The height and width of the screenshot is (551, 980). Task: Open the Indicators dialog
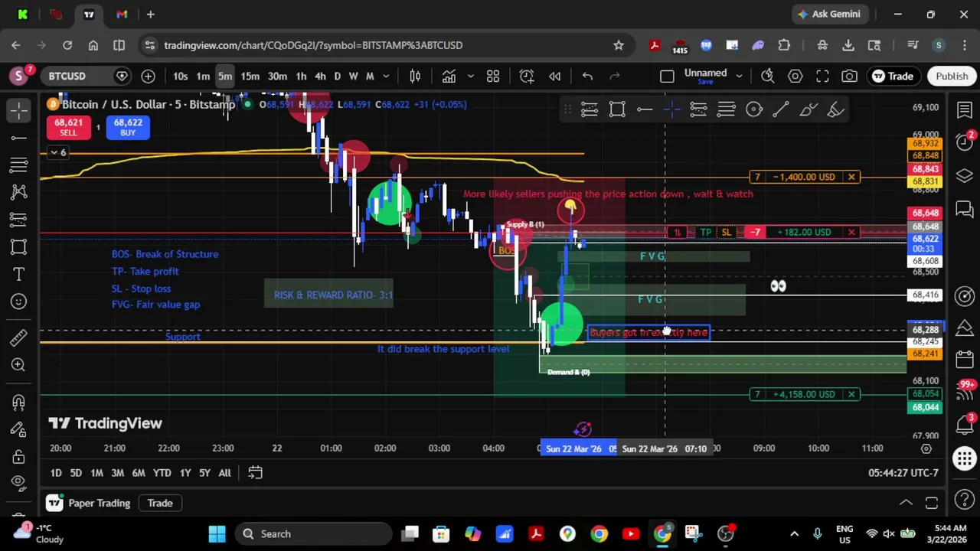pos(449,76)
